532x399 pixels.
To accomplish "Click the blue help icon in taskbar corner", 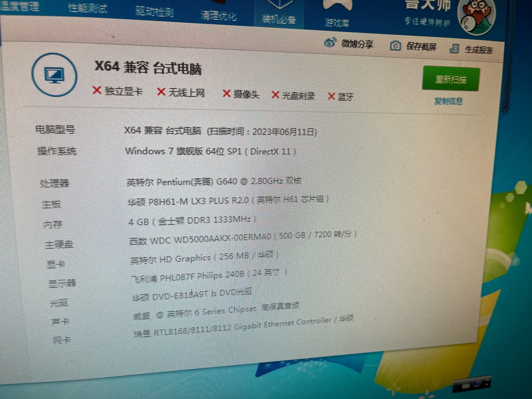I will click(477, 383).
